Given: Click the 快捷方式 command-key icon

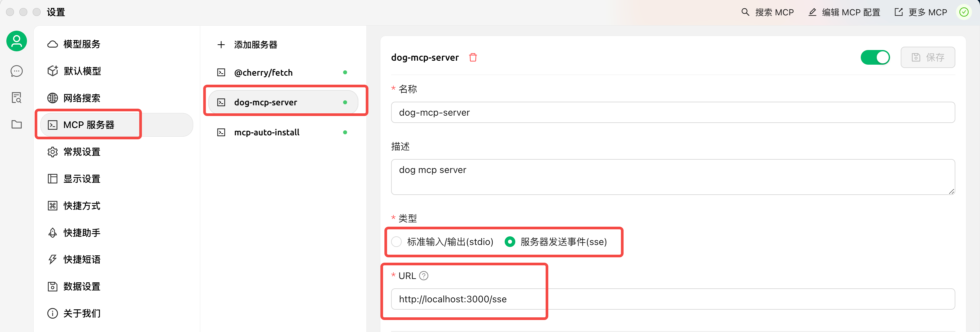Looking at the screenshot, I should pos(53,206).
